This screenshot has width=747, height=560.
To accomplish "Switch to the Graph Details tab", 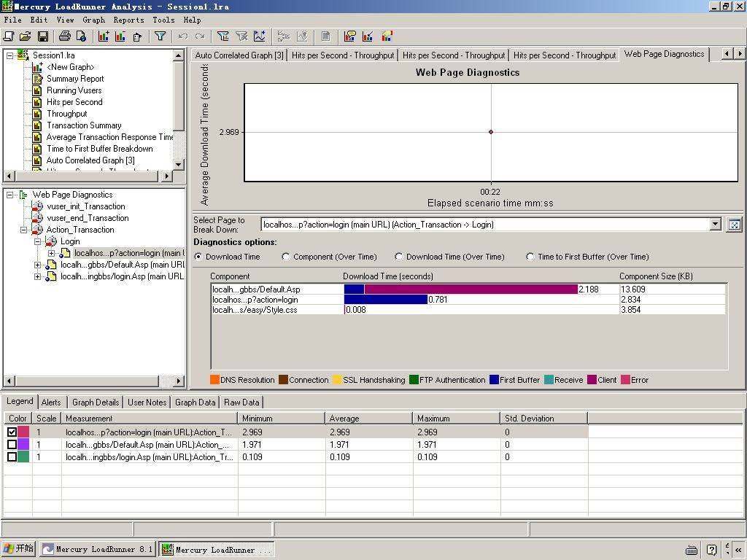I will pyautogui.click(x=96, y=402).
